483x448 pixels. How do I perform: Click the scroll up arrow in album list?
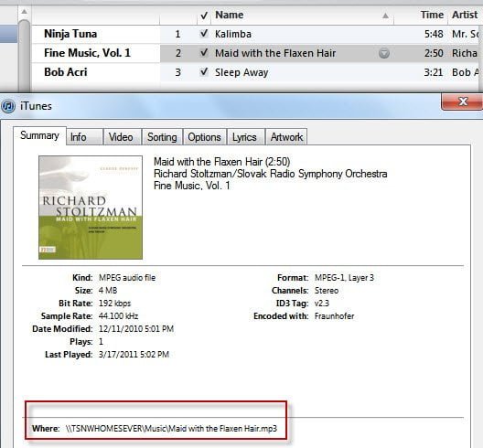click(x=25, y=12)
